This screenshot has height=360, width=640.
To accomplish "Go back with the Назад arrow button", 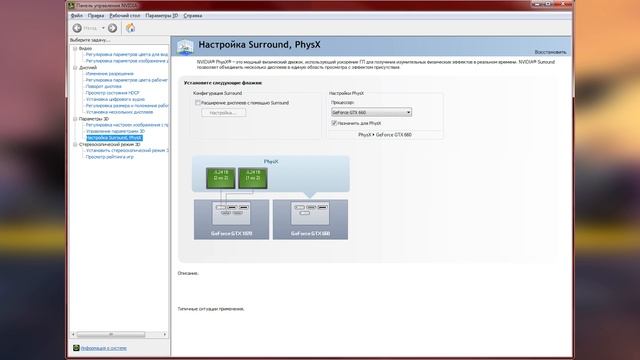I will click(x=77, y=28).
